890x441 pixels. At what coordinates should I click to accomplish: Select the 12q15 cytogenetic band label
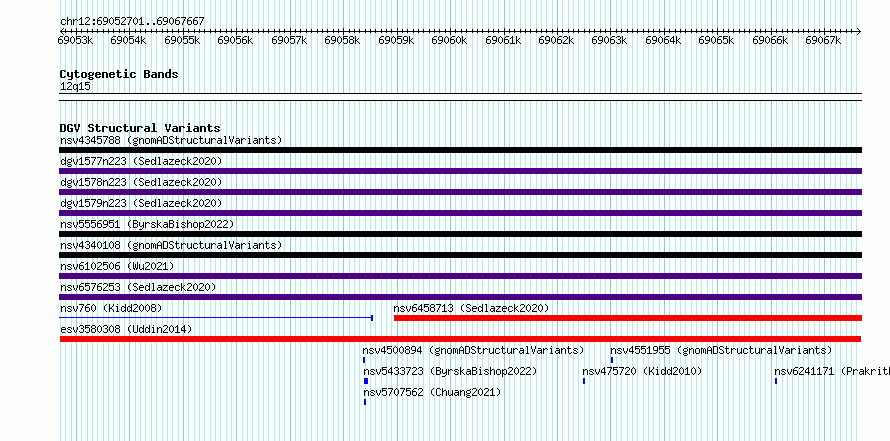coord(75,86)
